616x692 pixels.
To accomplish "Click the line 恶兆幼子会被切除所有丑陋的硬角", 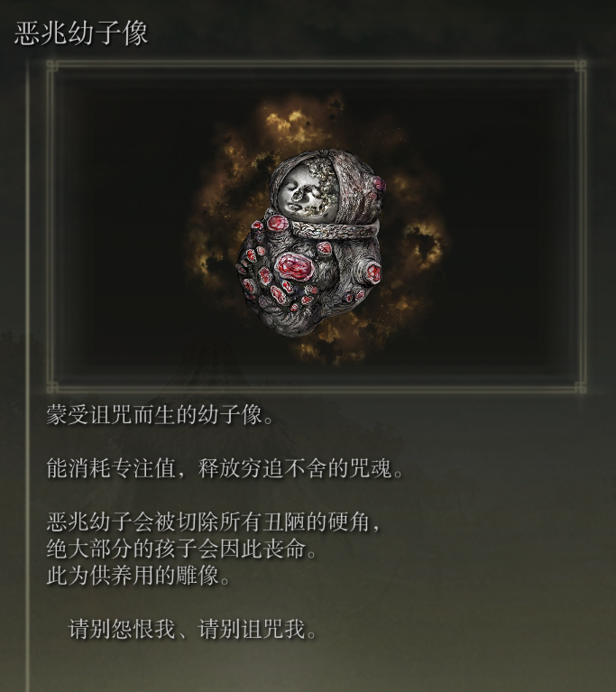I will coord(213,521).
